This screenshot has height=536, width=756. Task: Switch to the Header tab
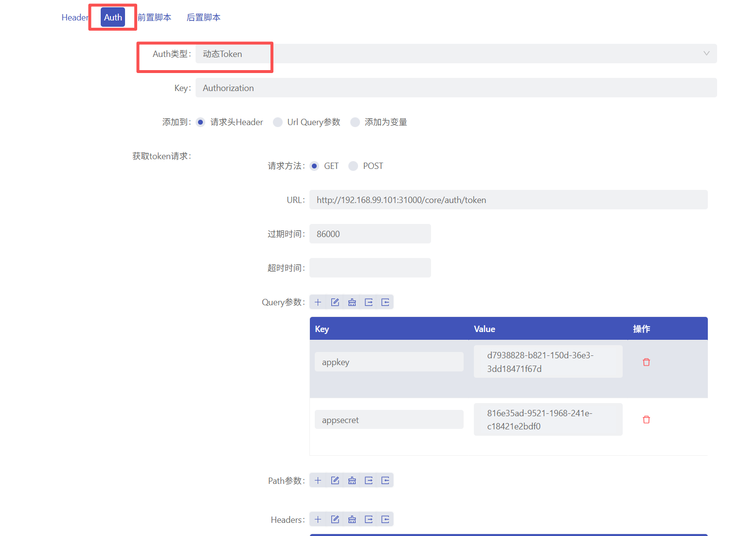tap(74, 18)
